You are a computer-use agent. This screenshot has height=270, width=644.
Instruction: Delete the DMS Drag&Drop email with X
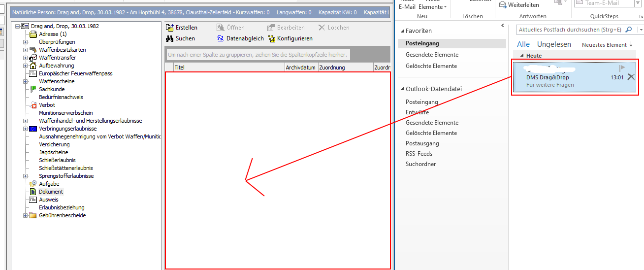point(631,77)
